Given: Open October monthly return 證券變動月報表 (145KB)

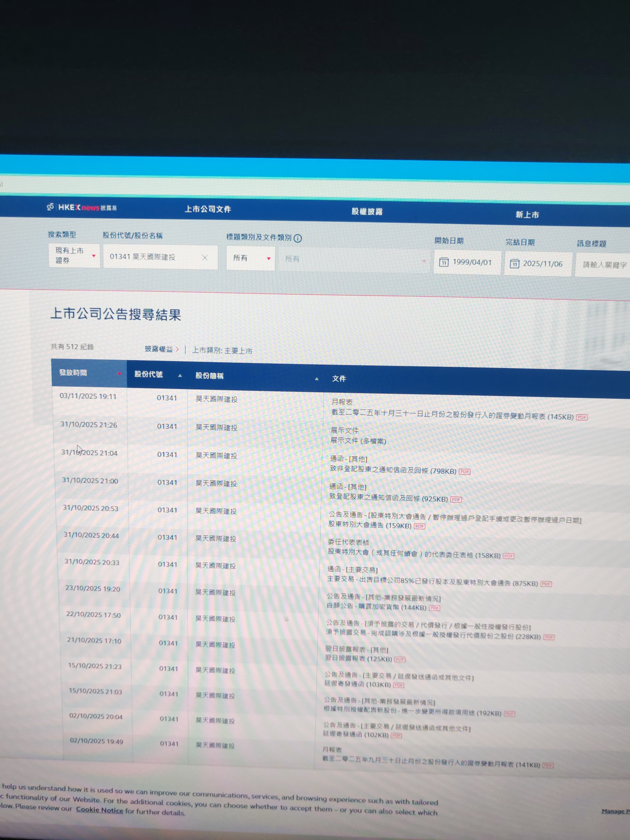Looking at the screenshot, I should pos(452,415).
